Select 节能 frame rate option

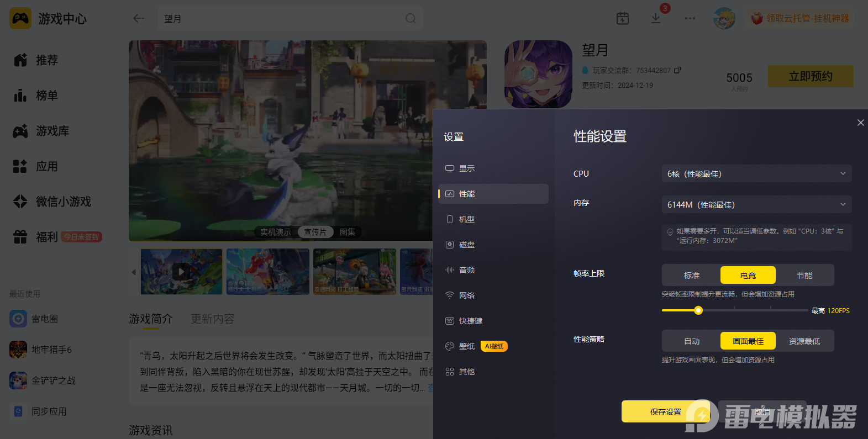(804, 275)
